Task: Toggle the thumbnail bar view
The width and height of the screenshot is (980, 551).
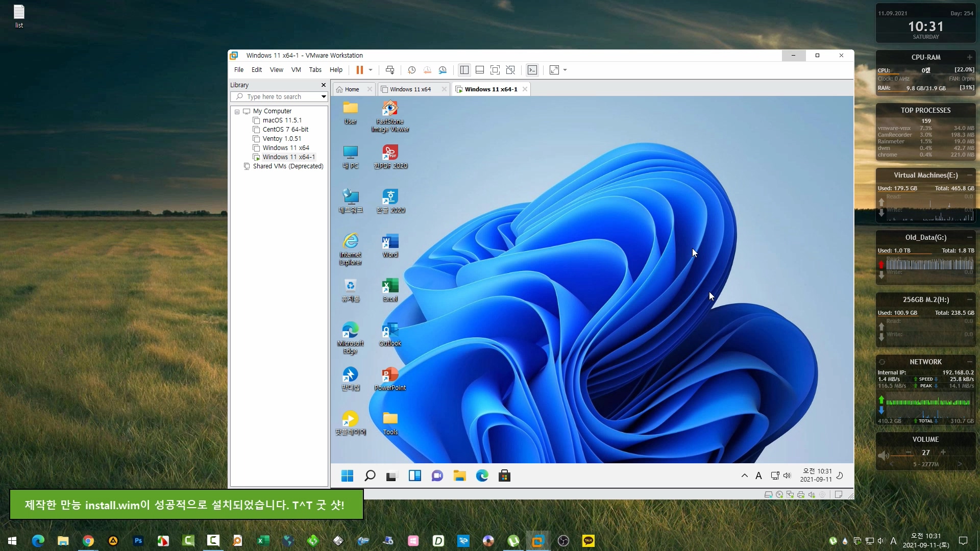Action: point(479,70)
